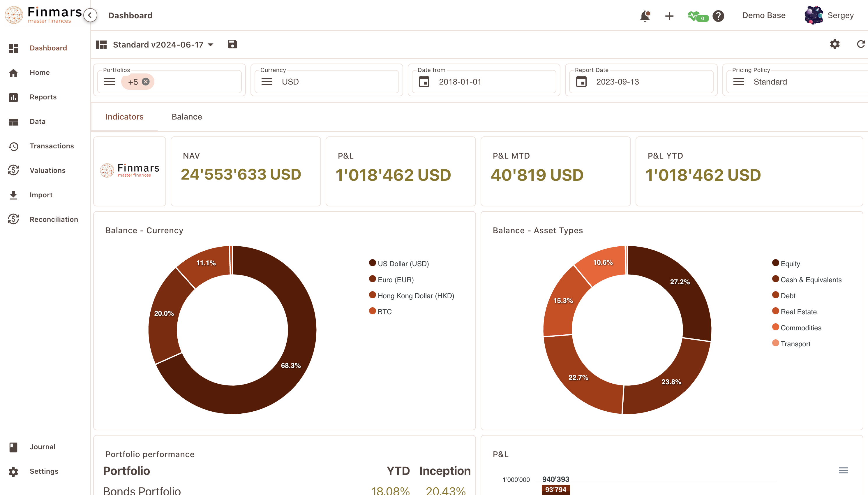Click Sergey's user avatar

pos(813,15)
